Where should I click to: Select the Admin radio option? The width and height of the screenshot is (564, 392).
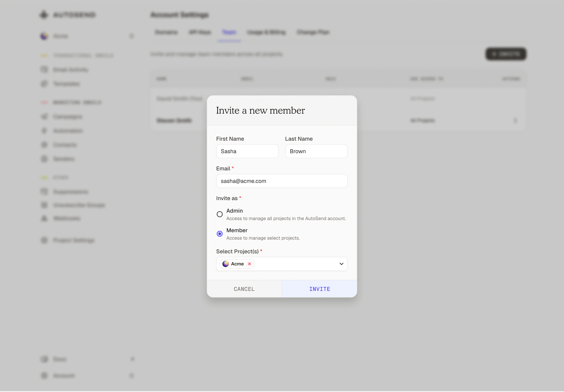click(x=220, y=214)
